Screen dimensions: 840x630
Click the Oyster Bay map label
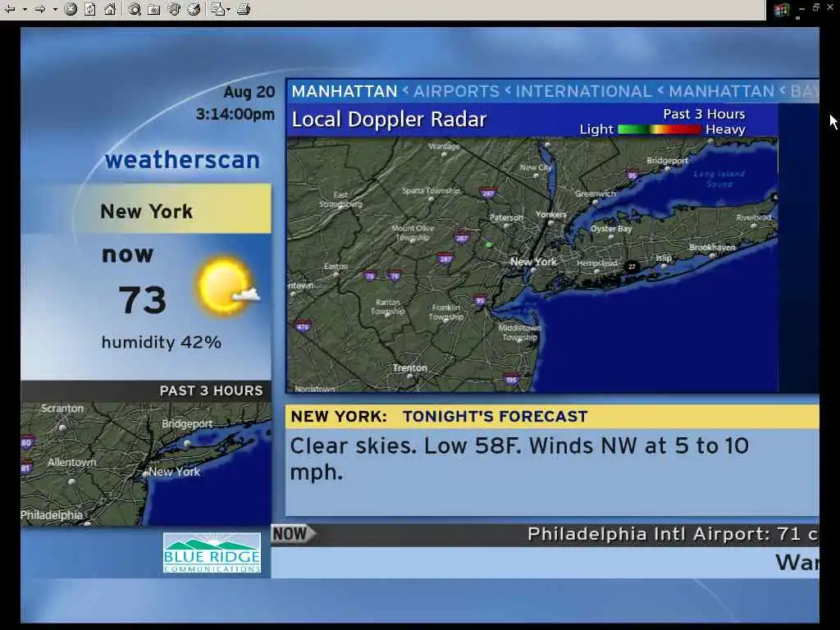point(611,229)
